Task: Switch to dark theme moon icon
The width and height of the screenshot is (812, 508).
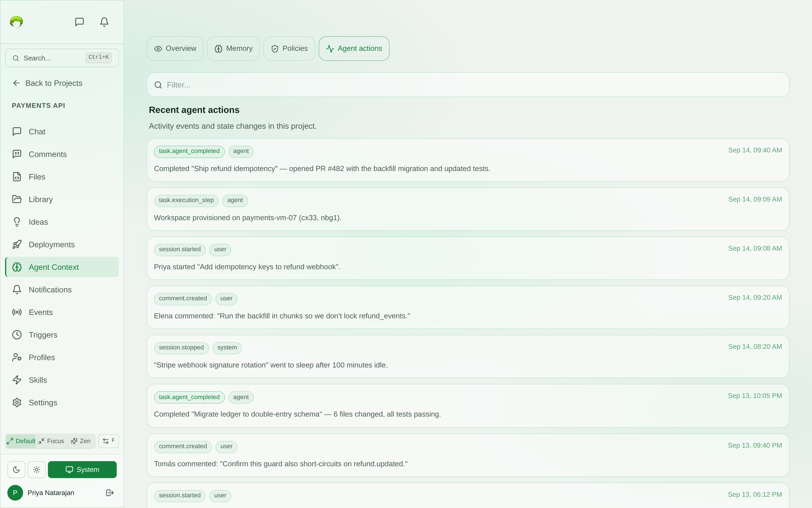Action: click(16, 469)
